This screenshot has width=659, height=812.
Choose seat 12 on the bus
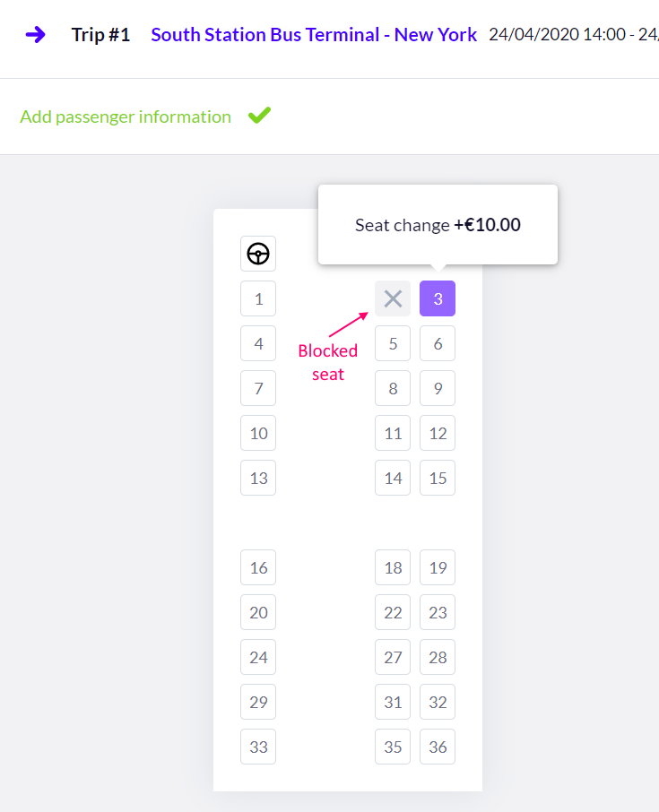pyautogui.click(x=438, y=433)
